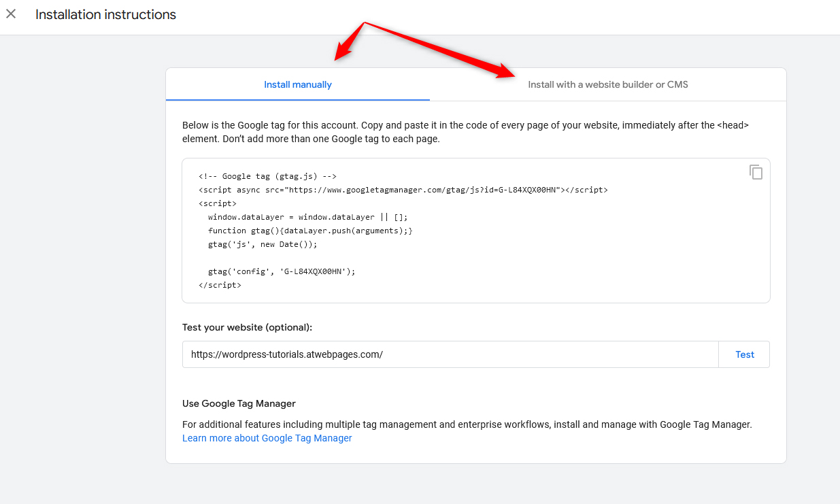Click the Use Google Tag Manager heading
The width and height of the screenshot is (840, 504).
pos(239,403)
